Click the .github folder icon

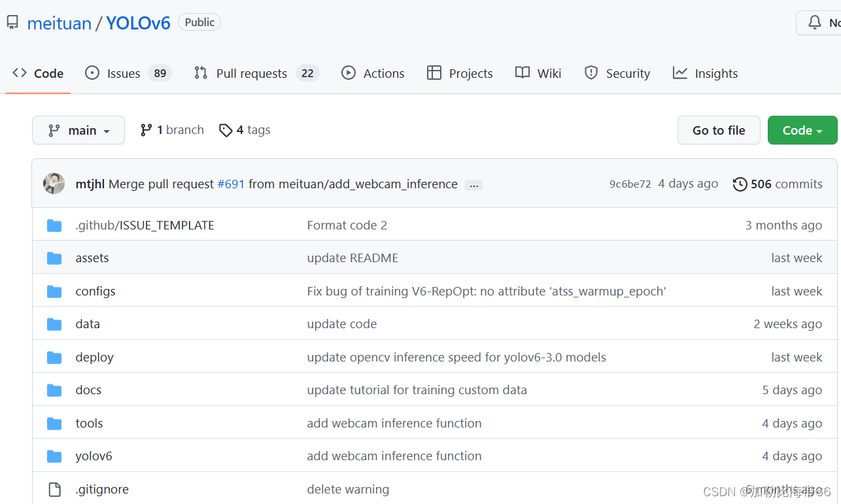54,226
